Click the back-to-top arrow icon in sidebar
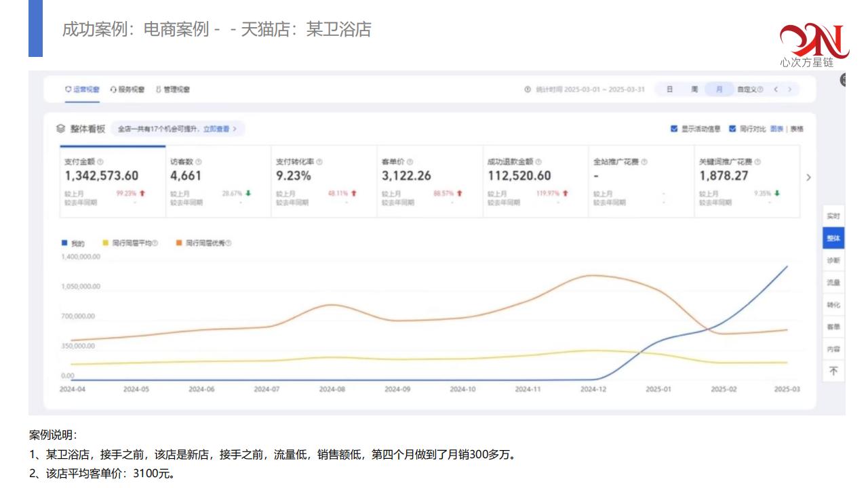868x488 pixels. 833,371
